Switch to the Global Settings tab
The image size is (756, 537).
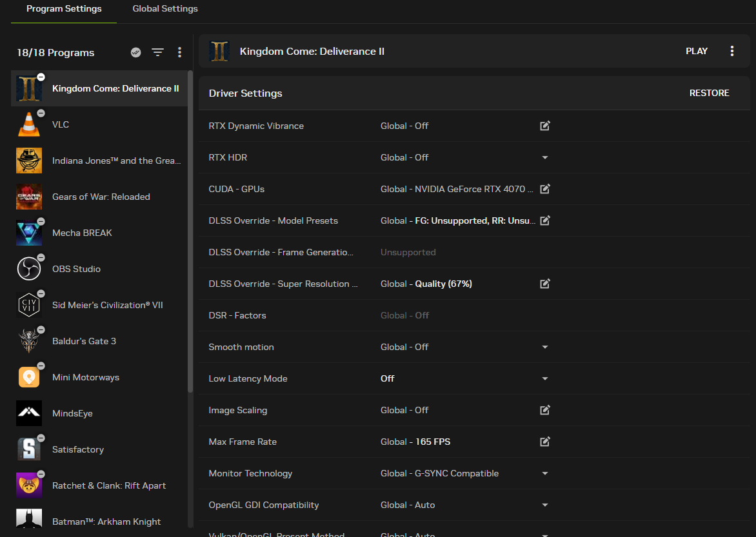tap(165, 8)
